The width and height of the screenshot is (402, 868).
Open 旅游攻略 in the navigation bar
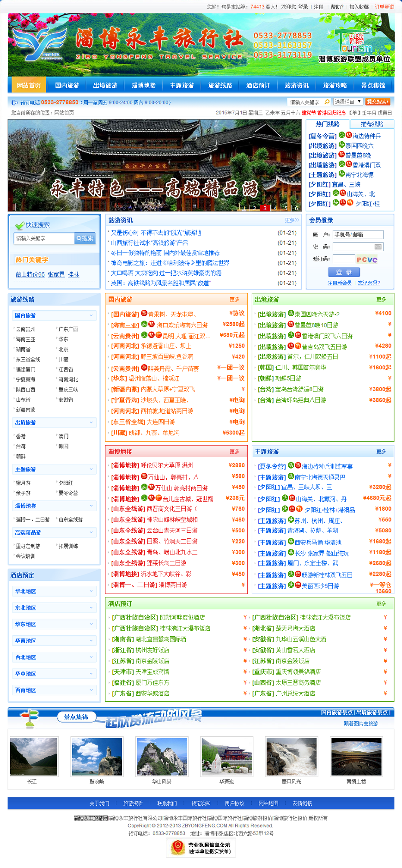click(x=335, y=85)
